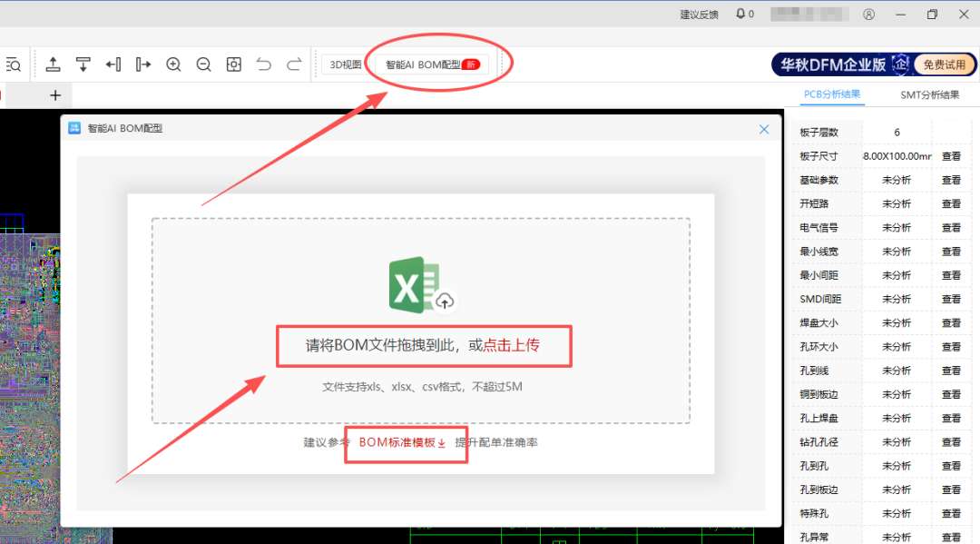Undo the last action
This screenshot has width=980, height=544.
coord(264,64)
